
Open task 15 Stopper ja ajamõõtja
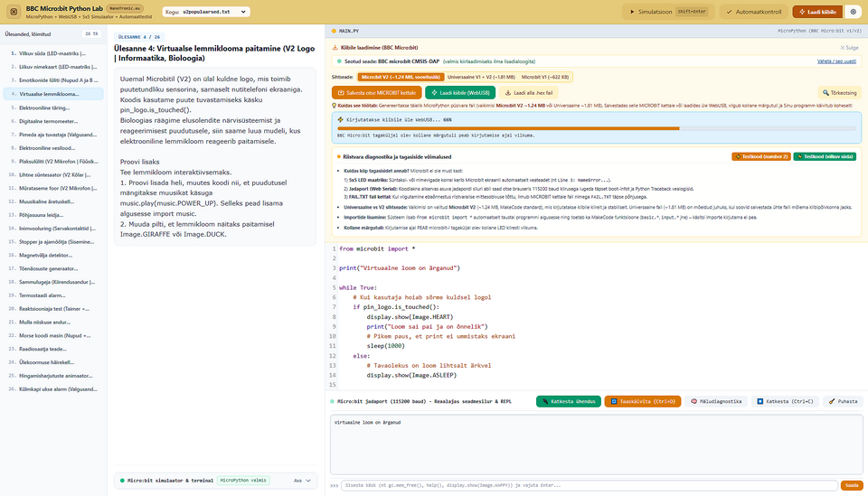tap(53, 241)
